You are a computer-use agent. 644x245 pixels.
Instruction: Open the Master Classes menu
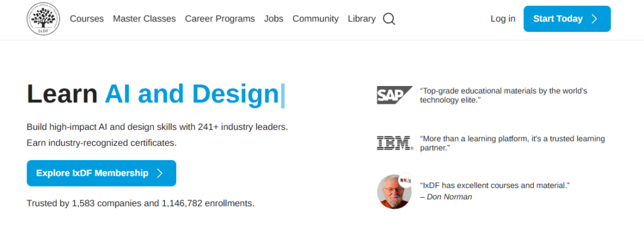144,18
